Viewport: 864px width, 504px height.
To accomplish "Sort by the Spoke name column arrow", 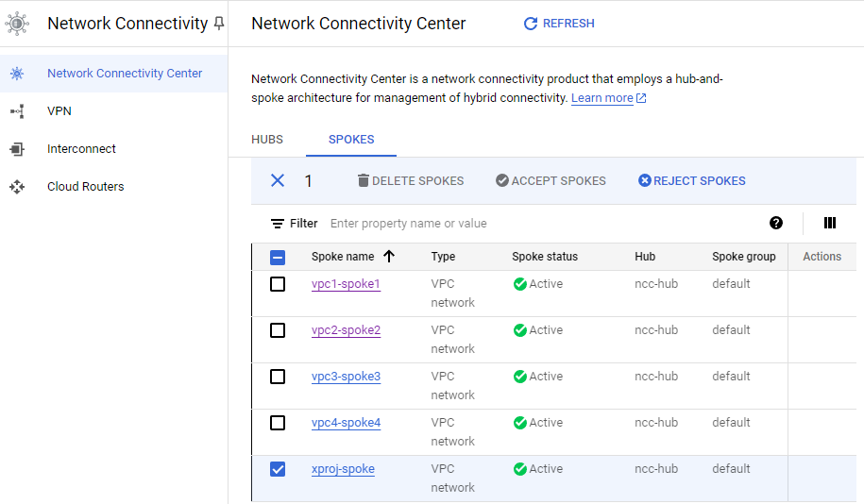I will click(x=389, y=257).
